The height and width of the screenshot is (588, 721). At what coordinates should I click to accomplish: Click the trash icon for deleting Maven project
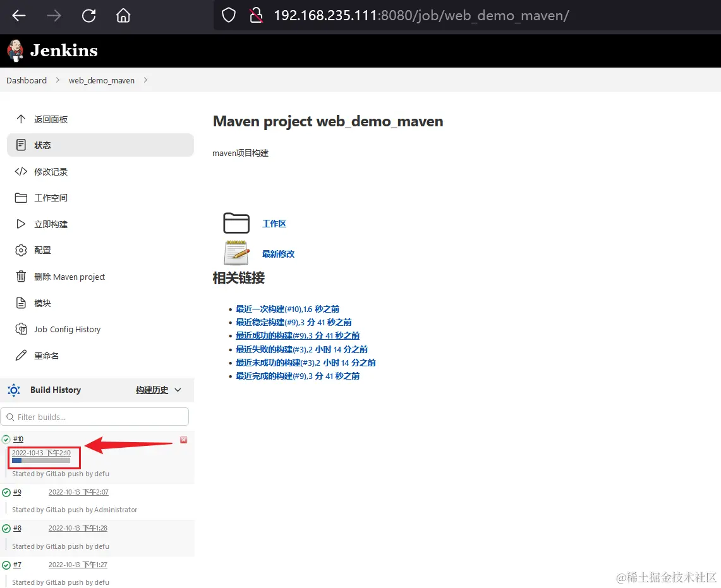(x=21, y=276)
